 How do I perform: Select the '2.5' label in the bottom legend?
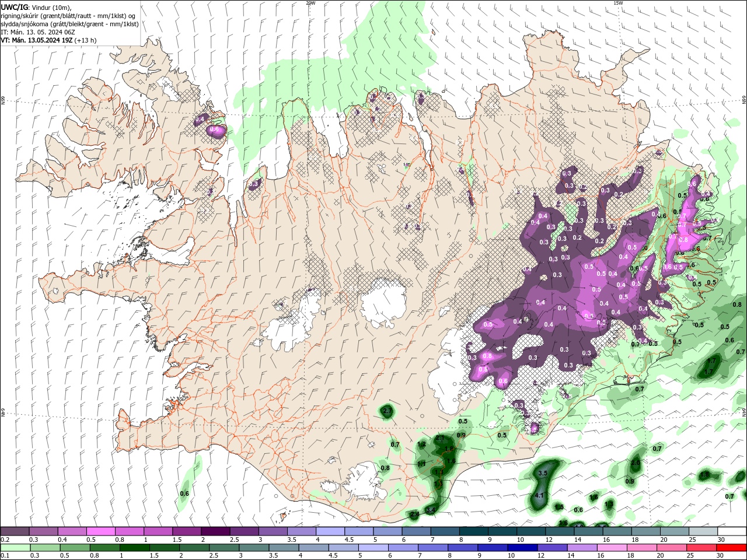tap(214, 555)
